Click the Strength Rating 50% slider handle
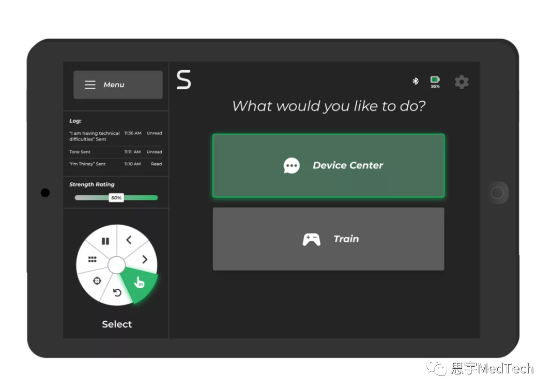 [x=116, y=198]
